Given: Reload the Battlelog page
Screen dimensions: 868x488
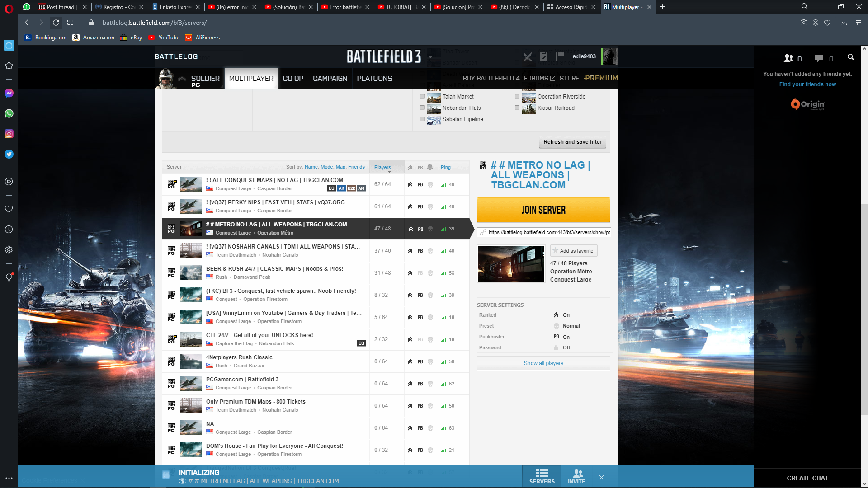Looking at the screenshot, I should coord(56,23).
